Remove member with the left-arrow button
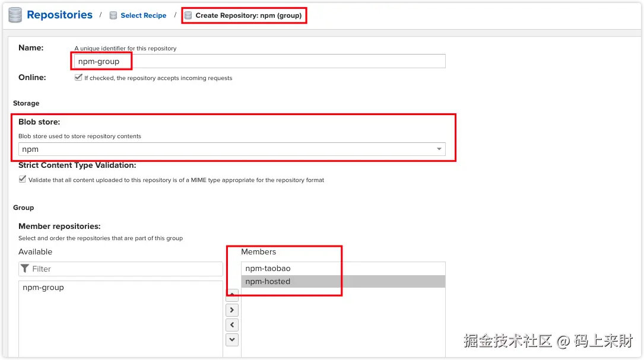 pyautogui.click(x=232, y=324)
